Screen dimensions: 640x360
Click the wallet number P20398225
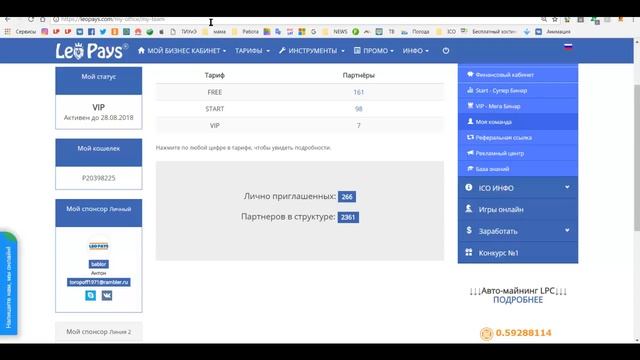99,178
